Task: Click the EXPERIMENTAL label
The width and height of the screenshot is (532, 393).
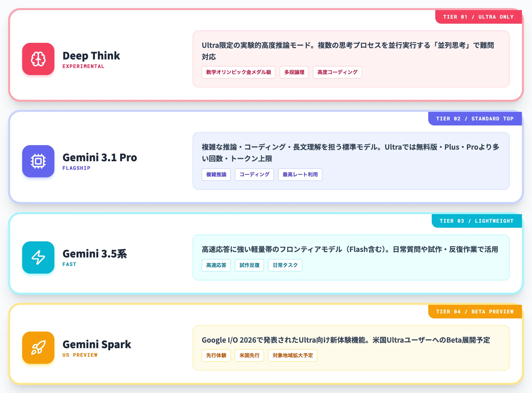Action: click(83, 66)
